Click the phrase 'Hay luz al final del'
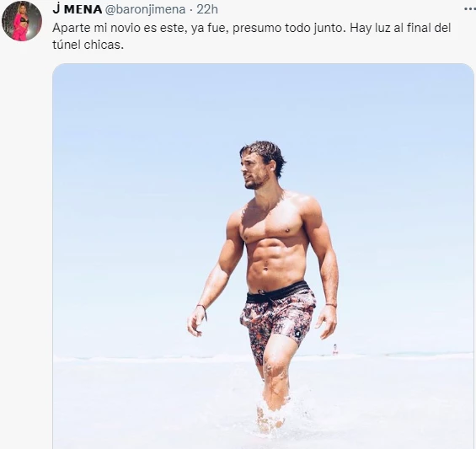The height and width of the screenshot is (449, 476). [x=400, y=28]
